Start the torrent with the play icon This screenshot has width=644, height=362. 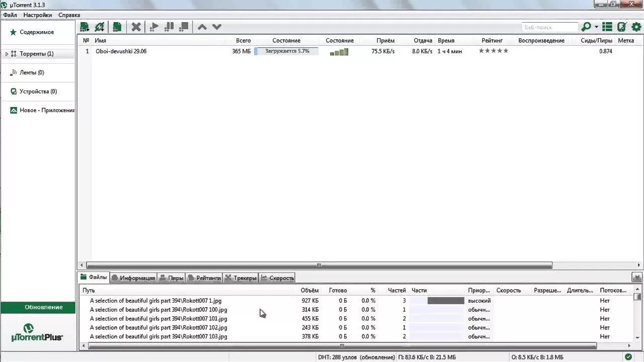pyautogui.click(x=154, y=27)
